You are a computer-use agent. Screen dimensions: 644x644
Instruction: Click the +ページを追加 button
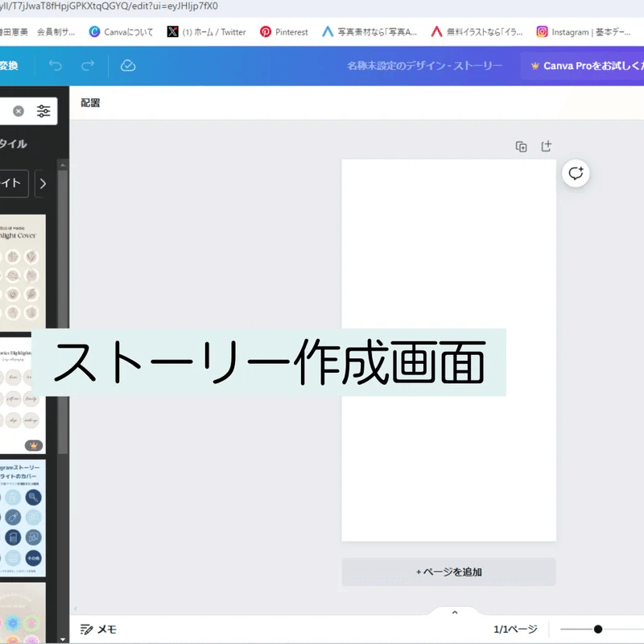coord(449,572)
